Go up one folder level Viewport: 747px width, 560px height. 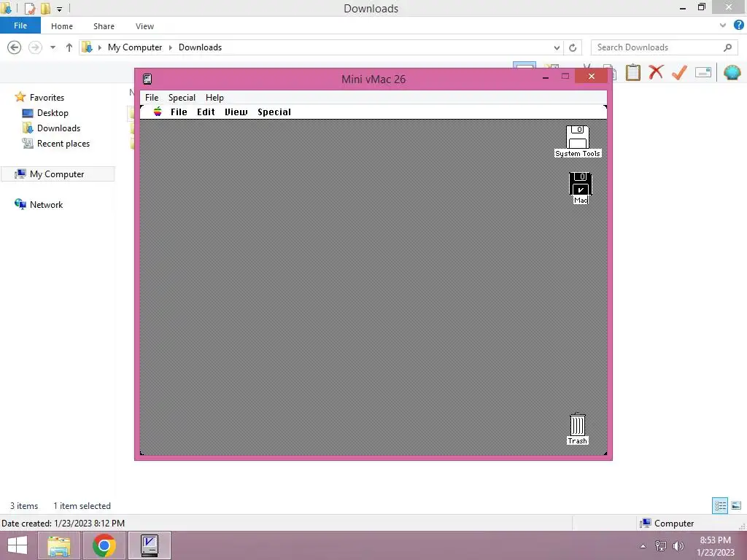point(69,47)
